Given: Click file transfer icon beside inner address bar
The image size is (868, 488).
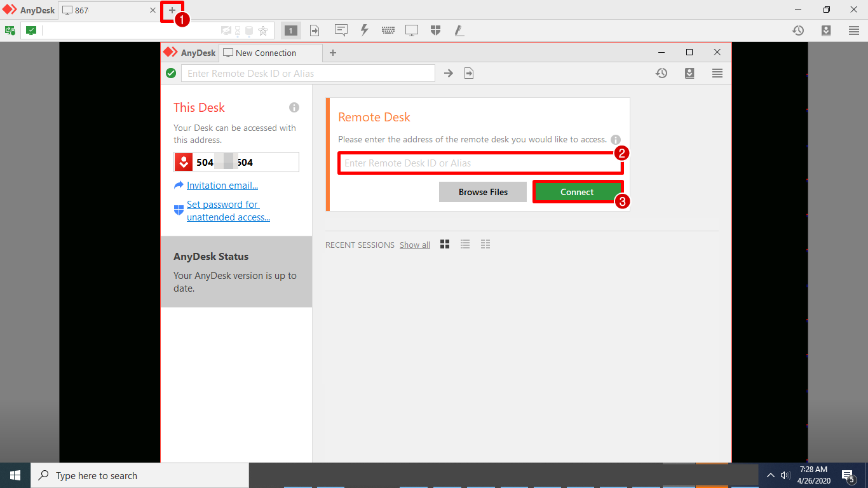Looking at the screenshot, I should [x=469, y=74].
